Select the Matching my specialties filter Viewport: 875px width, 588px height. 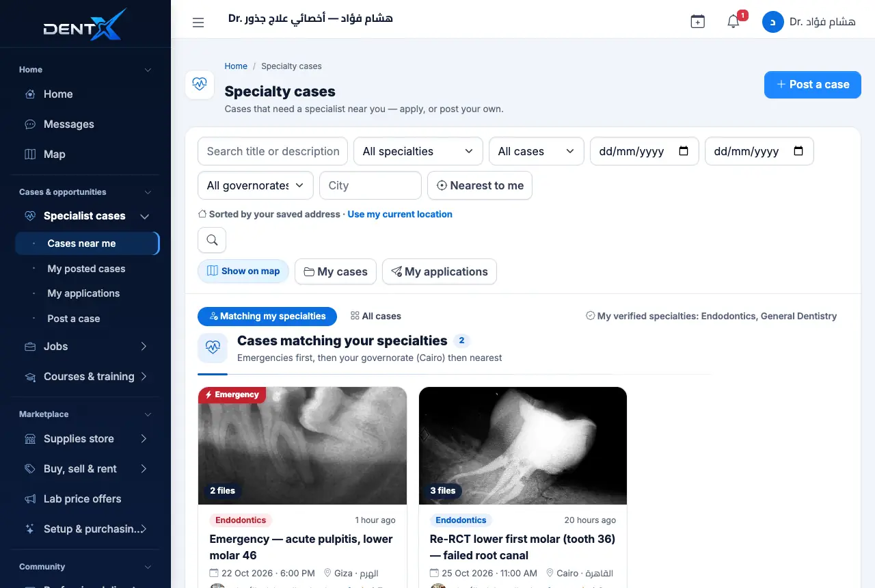pyautogui.click(x=267, y=317)
